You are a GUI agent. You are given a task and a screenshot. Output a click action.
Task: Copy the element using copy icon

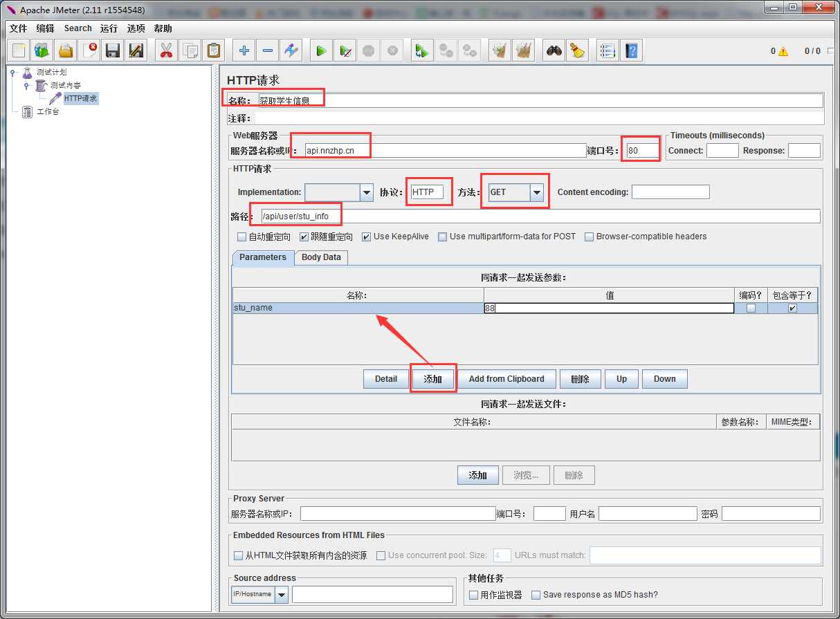click(190, 50)
